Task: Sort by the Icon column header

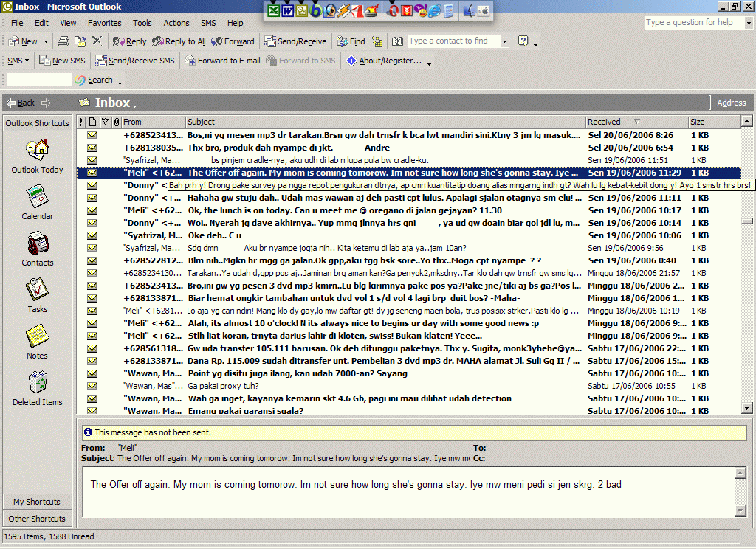Action: [x=92, y=122]
